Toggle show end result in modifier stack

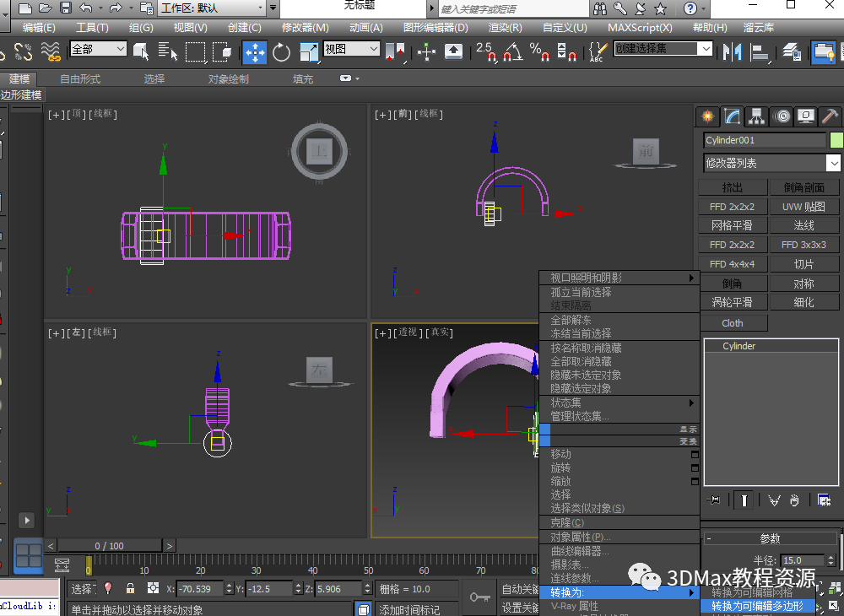[x=744, y=500]
